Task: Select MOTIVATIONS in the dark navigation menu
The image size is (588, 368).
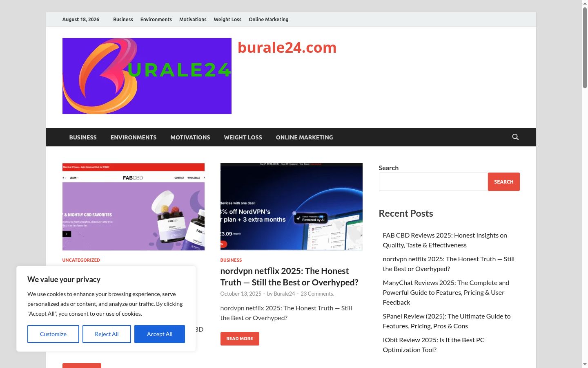Action: coord(190,137)
